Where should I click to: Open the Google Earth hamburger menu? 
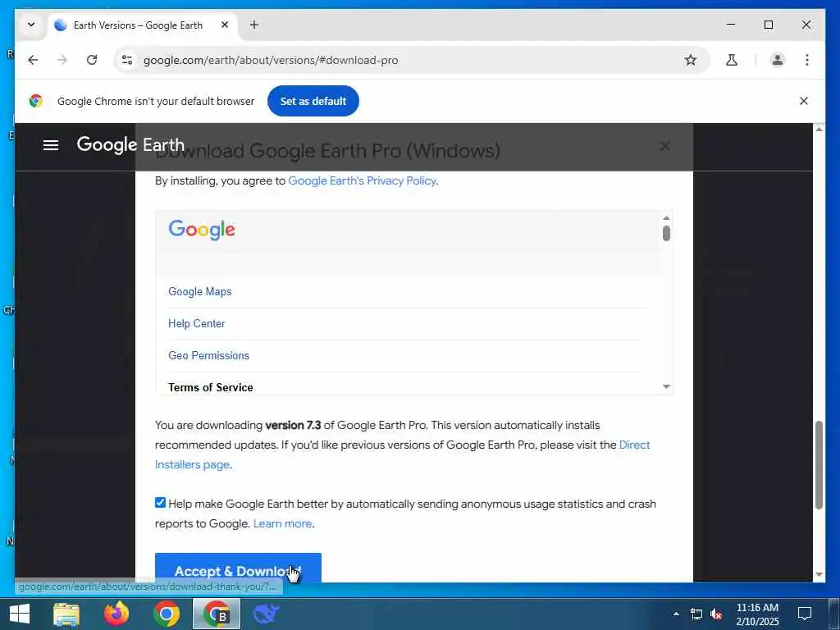pos(51,145)
